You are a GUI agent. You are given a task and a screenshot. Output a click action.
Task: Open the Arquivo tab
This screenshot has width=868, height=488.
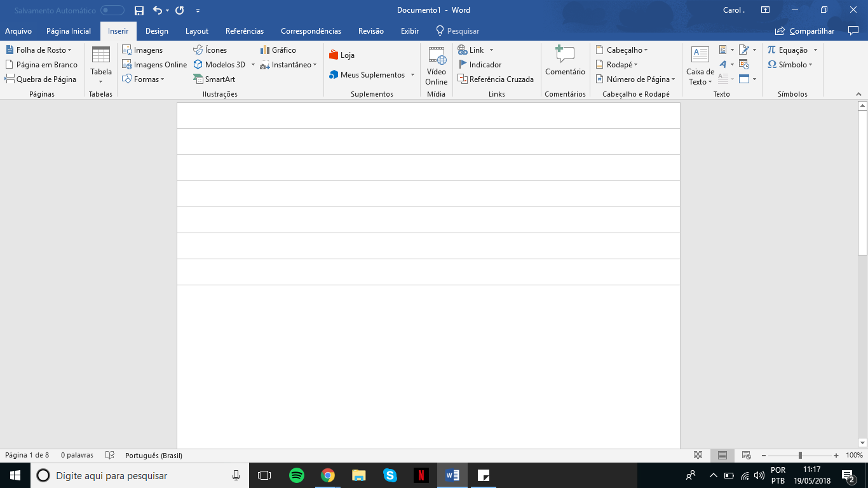point(18,30)
